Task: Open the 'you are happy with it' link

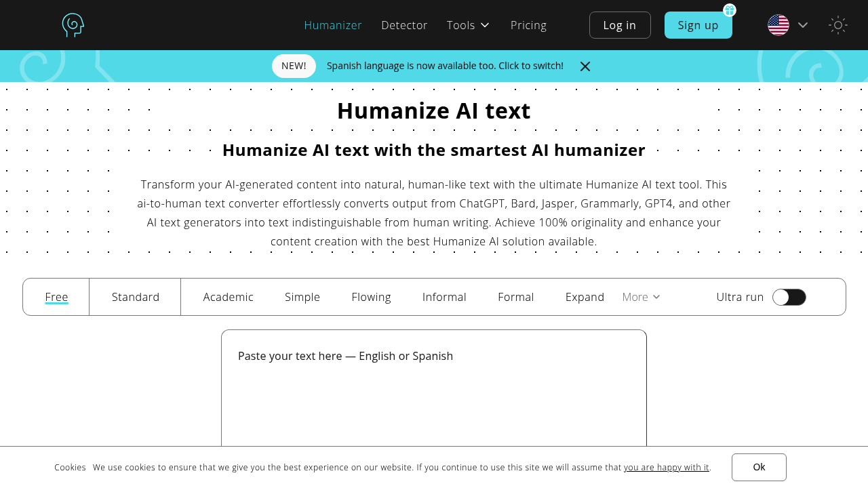Action: [x=666, y=467]
